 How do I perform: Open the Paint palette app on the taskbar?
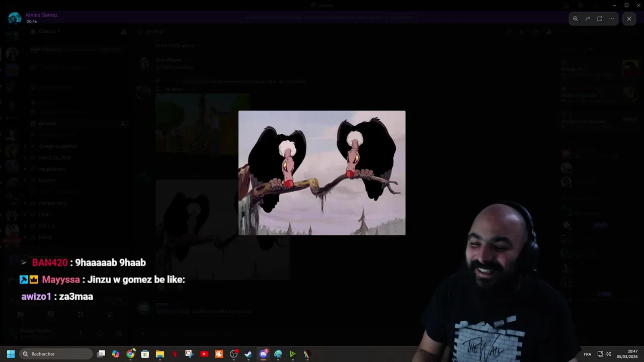278,354
